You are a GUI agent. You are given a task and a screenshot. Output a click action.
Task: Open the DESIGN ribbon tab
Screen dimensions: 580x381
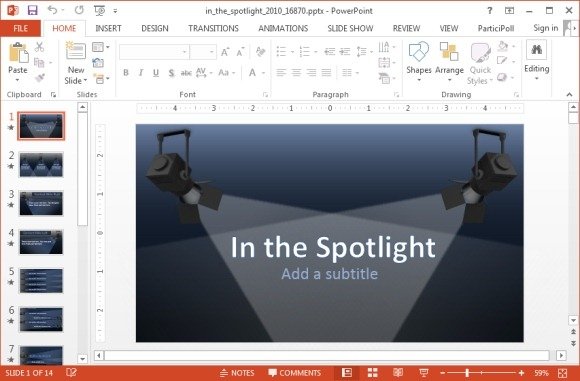pos(155,28)
